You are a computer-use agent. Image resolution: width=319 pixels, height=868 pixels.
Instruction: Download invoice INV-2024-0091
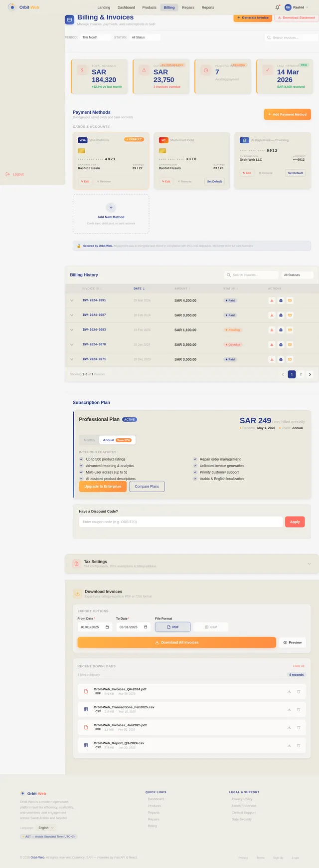(x=272, y=300)
